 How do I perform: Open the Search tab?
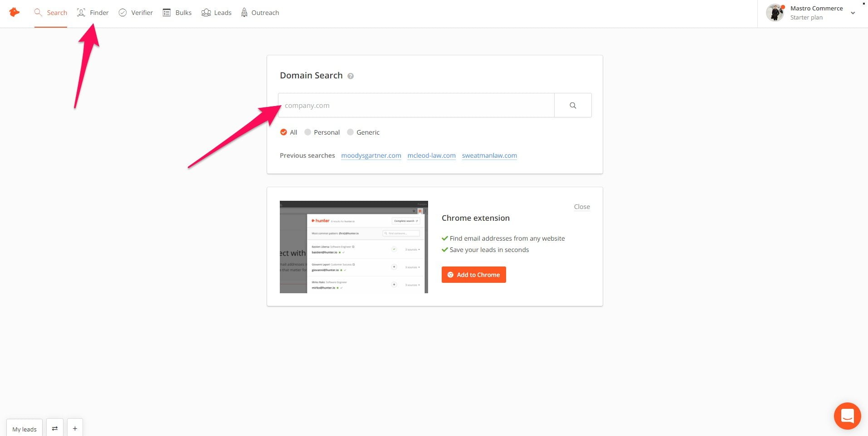point(51,13)
